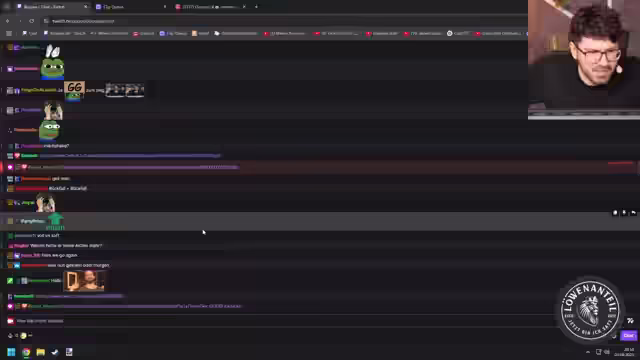Screen dimensions: 640x360
Task: Go forward to the next page
Action: 20,21
